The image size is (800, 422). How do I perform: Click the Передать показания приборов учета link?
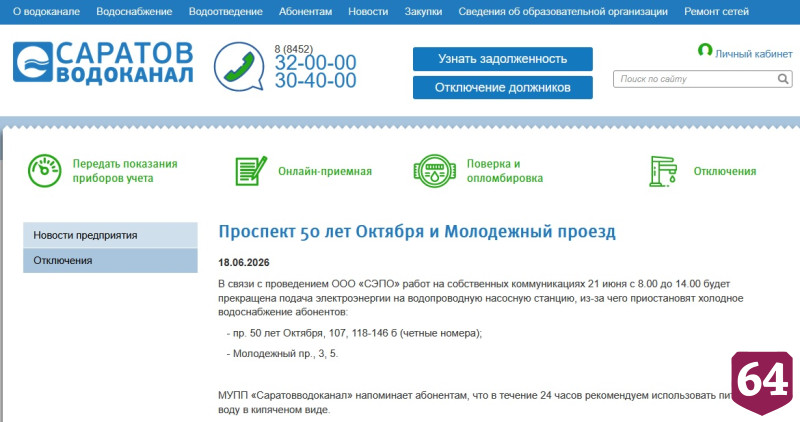pyautogui.click(x=125, y=171)
